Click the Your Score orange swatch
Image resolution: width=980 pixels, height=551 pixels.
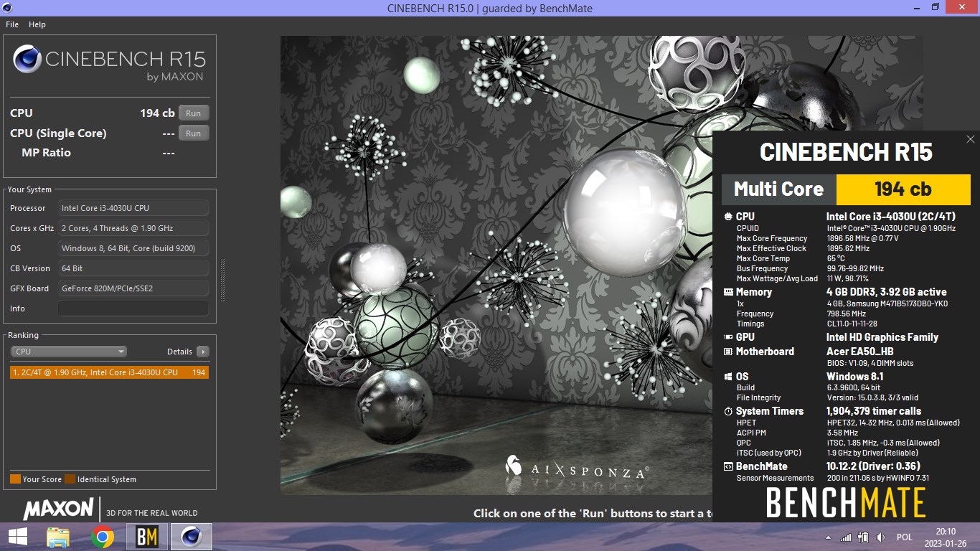[x=15, y=479]
